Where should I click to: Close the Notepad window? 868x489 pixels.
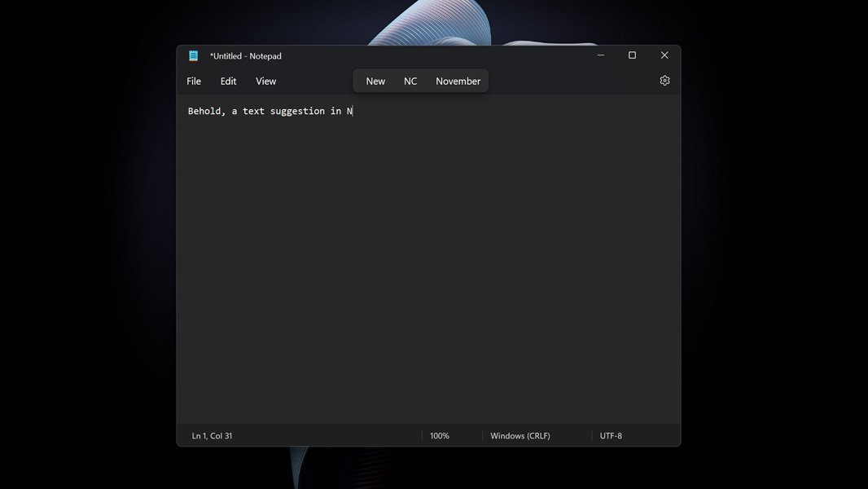click(x=664, y=55)
